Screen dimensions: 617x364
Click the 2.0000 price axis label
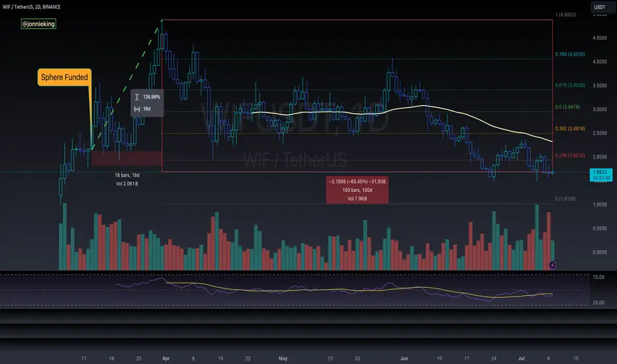tap(600, 157)
